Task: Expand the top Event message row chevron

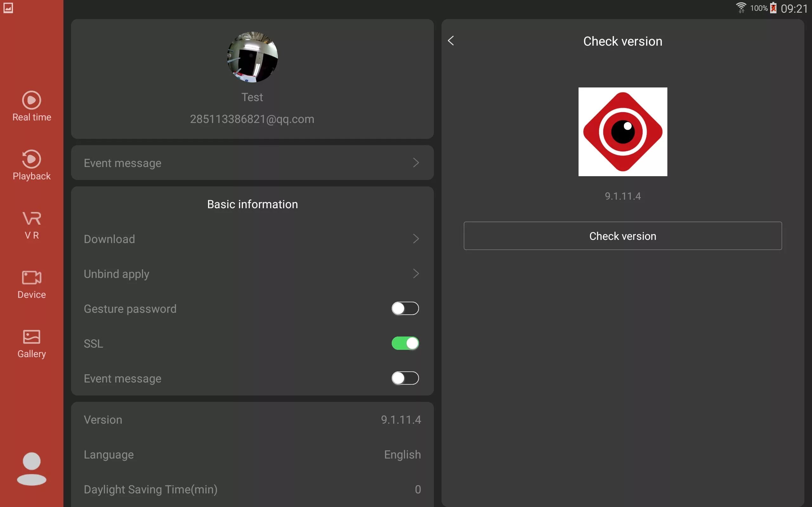Action: [416, 163]
